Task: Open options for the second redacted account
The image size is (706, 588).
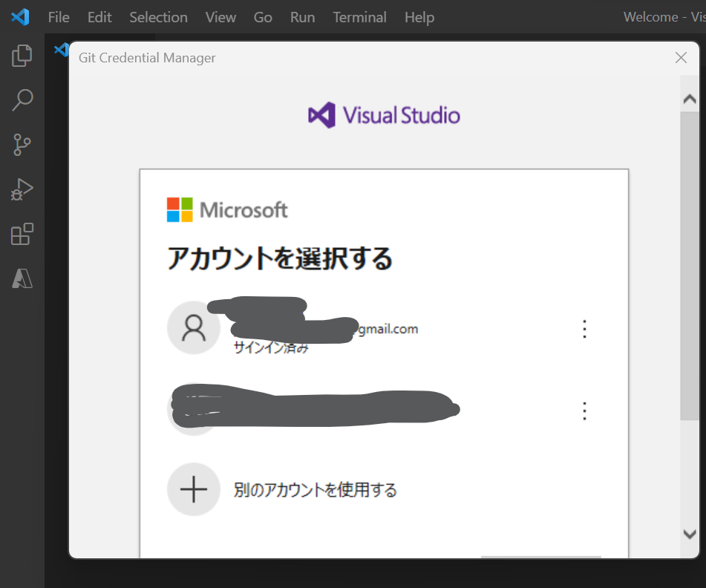Action: tap(584, 411)
